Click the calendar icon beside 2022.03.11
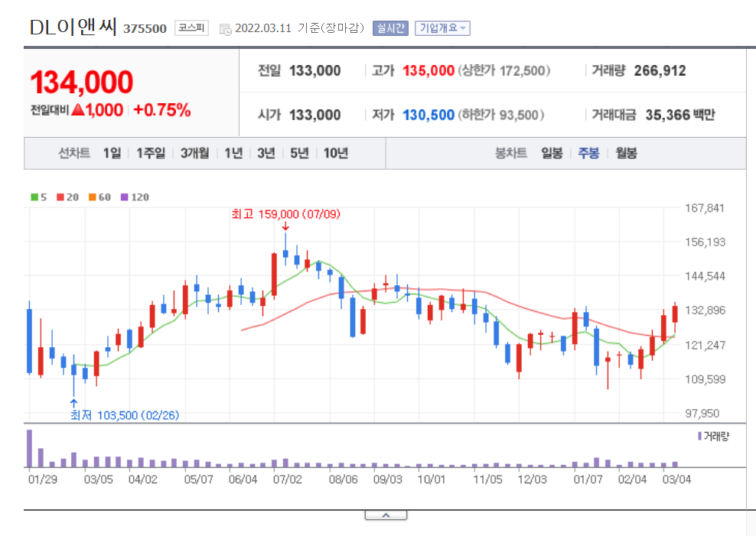Image resolution: width=756 pixels, height=536 pixels. click(225, 29)
